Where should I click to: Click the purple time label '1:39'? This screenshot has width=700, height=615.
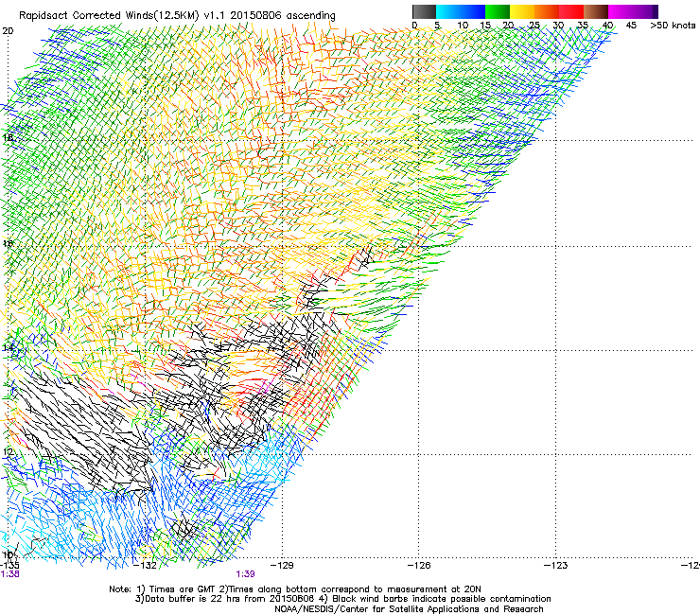[x=246, y=574]
